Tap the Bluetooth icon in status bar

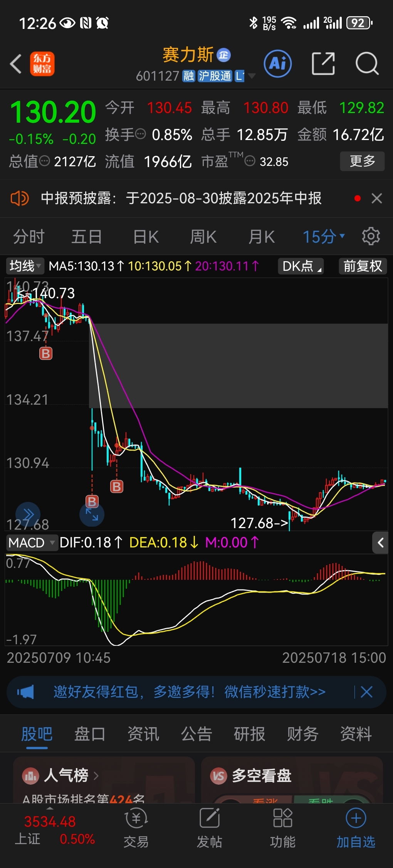coord(253,23)
